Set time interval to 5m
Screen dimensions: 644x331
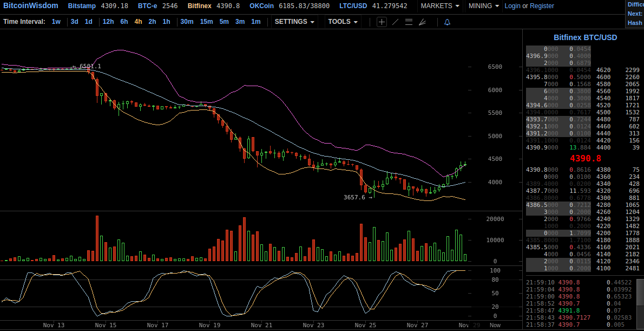[224, 22]
